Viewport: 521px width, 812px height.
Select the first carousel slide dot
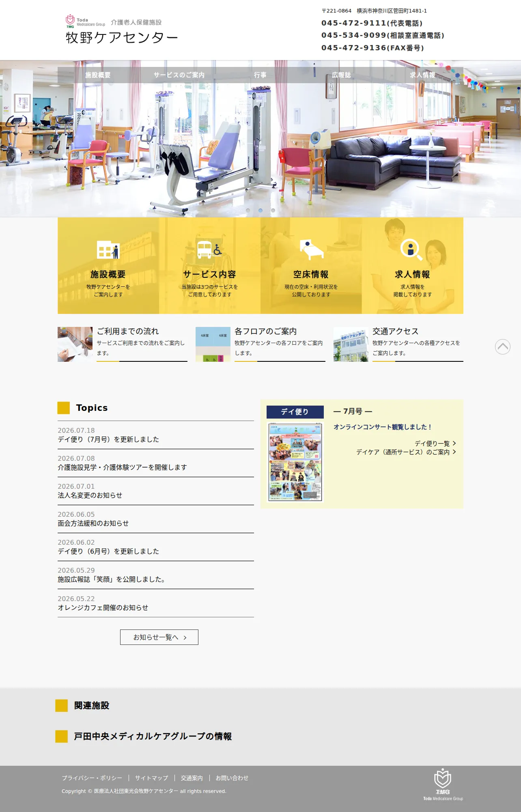coord(248,211)
